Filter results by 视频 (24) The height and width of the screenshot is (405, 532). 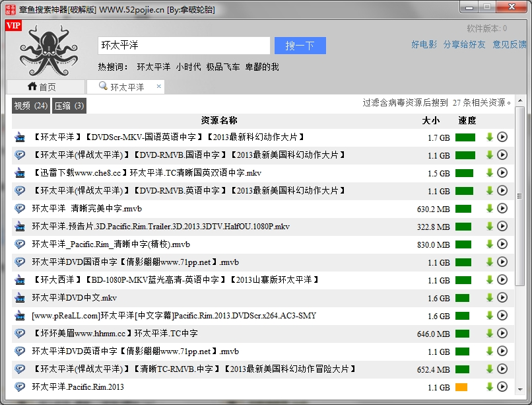31,106
